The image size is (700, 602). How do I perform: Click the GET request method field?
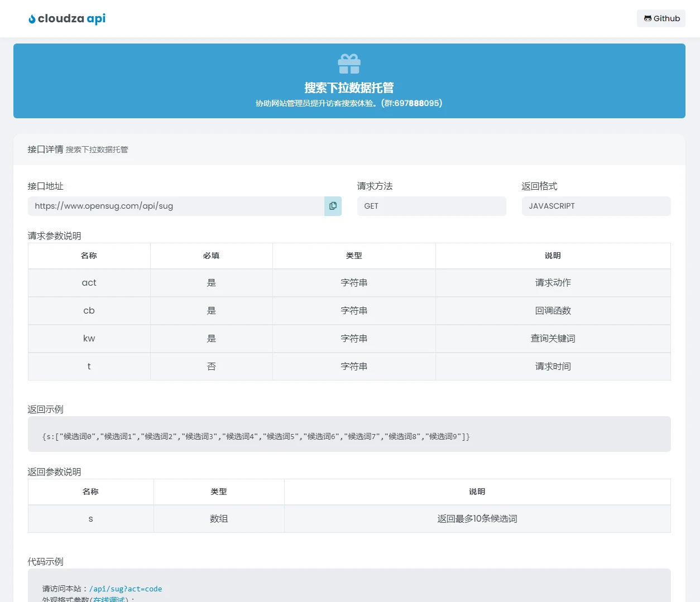click(431, 206)
